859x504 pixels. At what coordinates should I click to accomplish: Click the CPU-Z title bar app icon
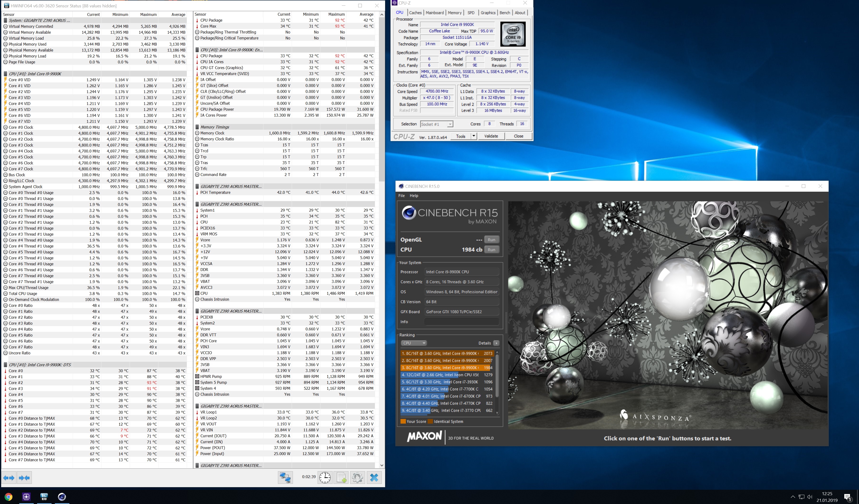point(395,3)
